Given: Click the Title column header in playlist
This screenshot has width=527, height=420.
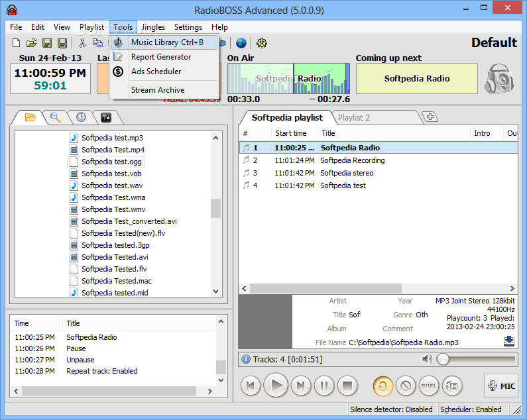Looking at the screenshot, I should click(x=394, y=133).
